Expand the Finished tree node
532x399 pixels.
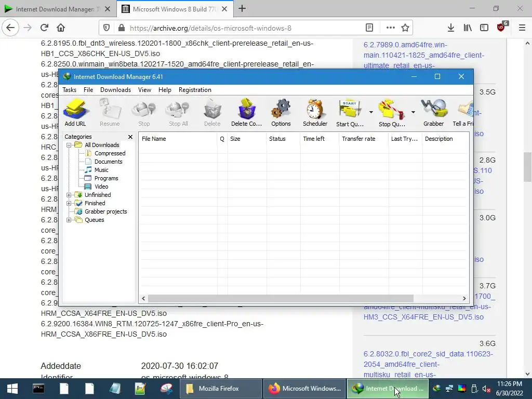click(69, 203)
